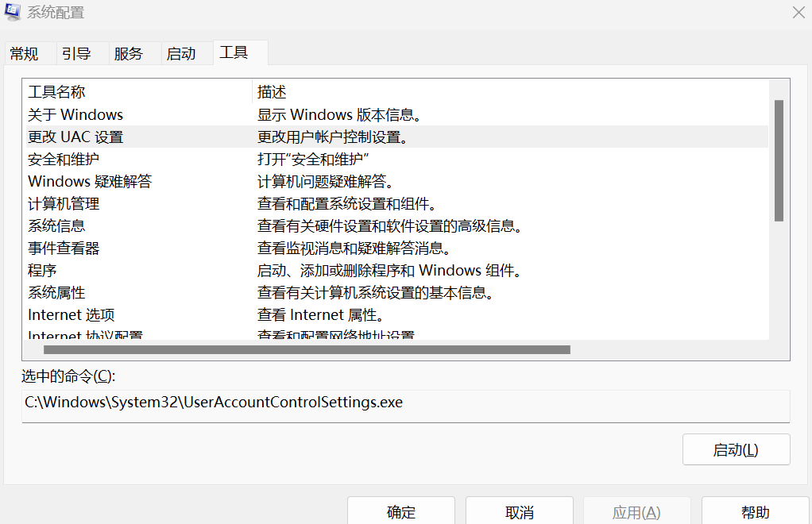Click the 确定 button
Image resolution: width=812 pixels, height=524 pixels.
401,512
